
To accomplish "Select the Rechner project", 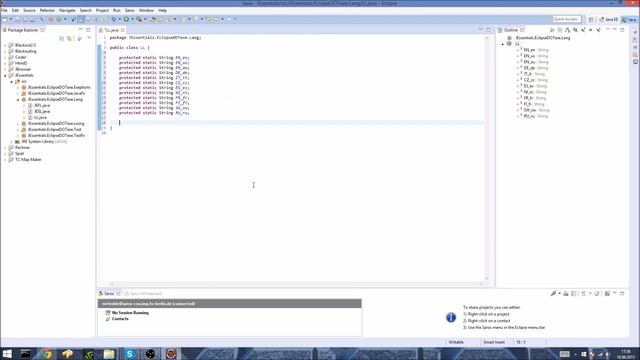I will (x=22, y=147).
